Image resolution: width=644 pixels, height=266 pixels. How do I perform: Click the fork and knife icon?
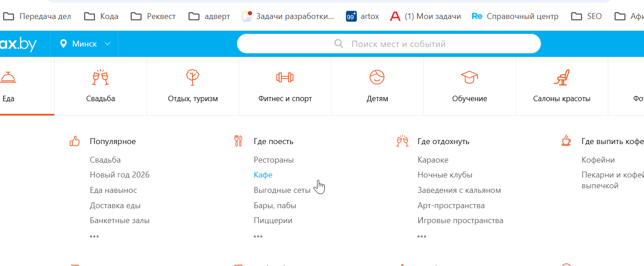pos(238,141)
